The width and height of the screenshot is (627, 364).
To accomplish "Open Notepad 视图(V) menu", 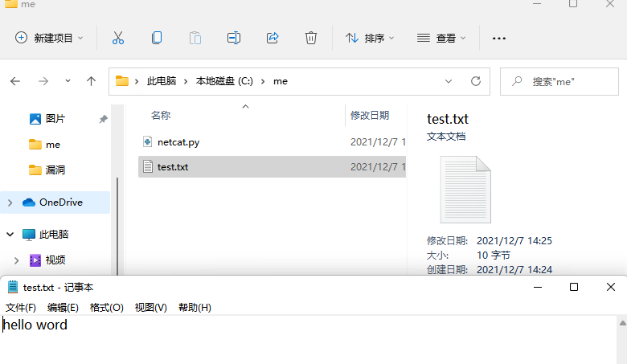I will (151, 307).
